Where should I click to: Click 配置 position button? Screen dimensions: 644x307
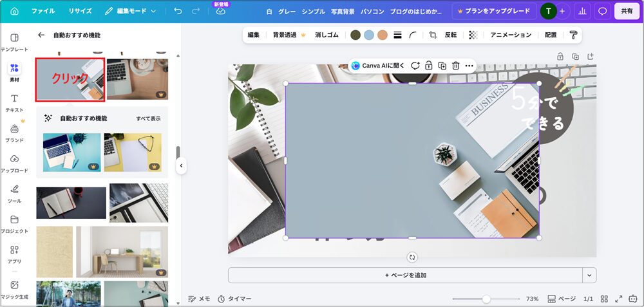(x=551, y=35)
